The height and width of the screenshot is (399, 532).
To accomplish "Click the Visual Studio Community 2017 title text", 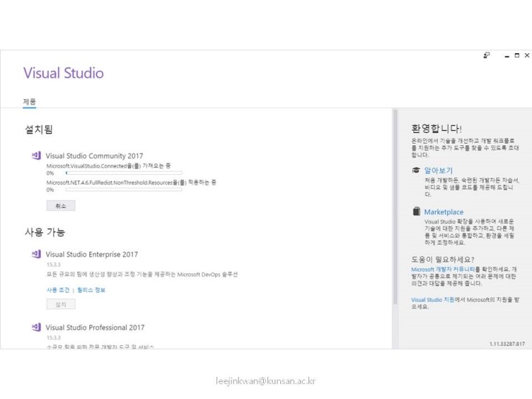I will (94, 156).
